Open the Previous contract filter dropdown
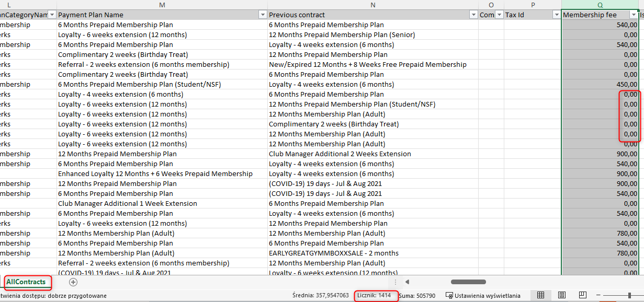 pos(473,15)
